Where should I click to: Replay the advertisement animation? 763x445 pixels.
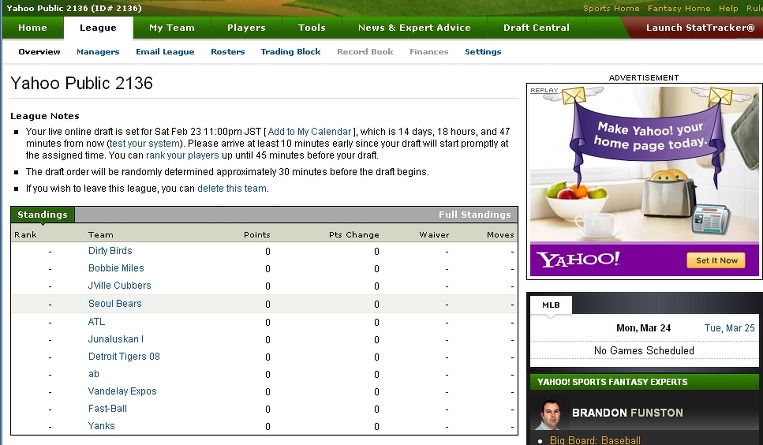click(x=544, y=90)
